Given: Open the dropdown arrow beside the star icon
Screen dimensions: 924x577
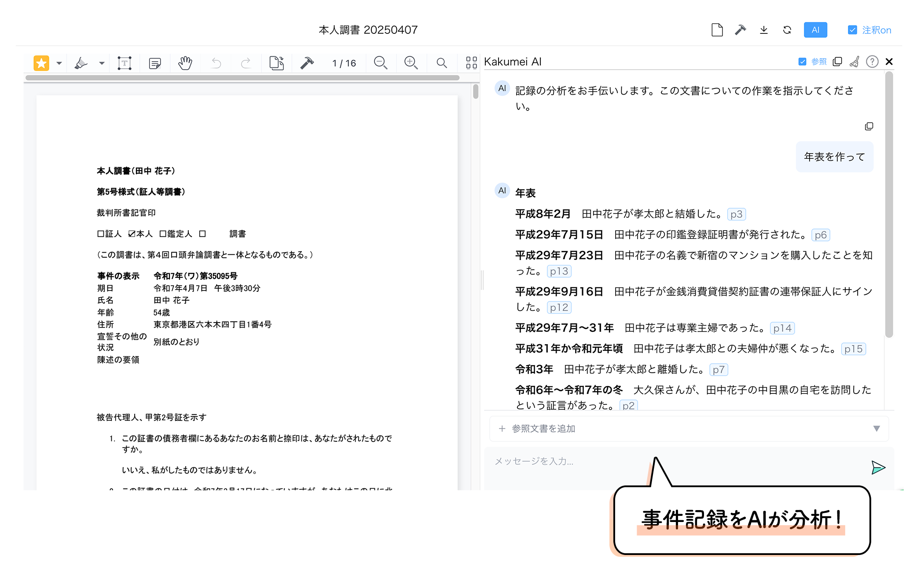Looking at the screenshot, I should coord(59,63).
